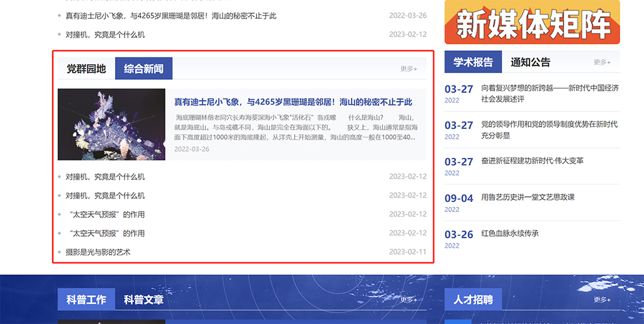Viewport: 644px width, 324px height.
Task: Click the bullet icon before 摄影是光与影的艺术
Action: pyautogui.click(x=60, y=252)
